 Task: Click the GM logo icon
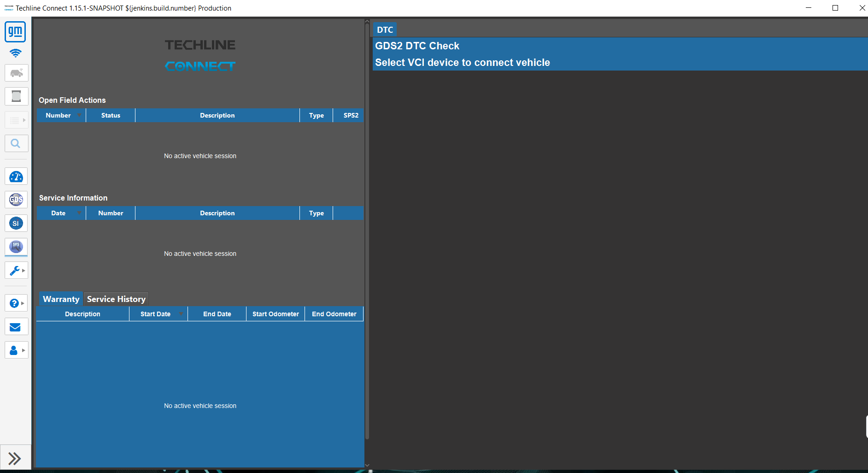15,32
